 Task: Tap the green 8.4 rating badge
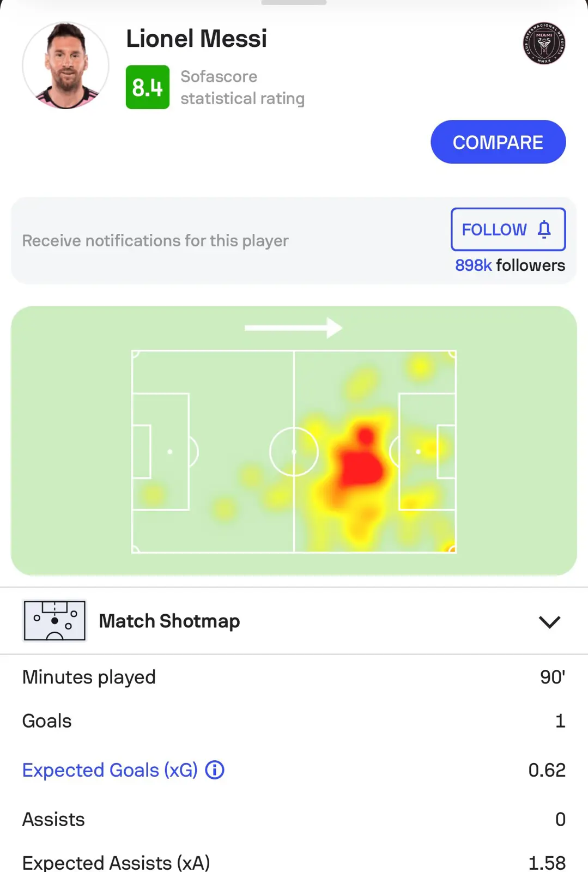pos(148,87)
